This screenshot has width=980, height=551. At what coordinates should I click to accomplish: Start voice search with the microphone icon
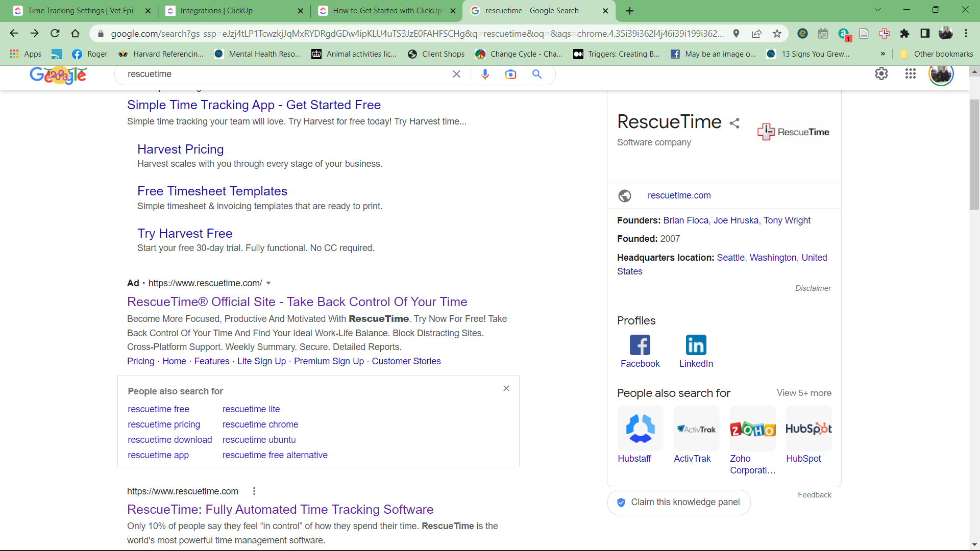click(x=485, y=74)
